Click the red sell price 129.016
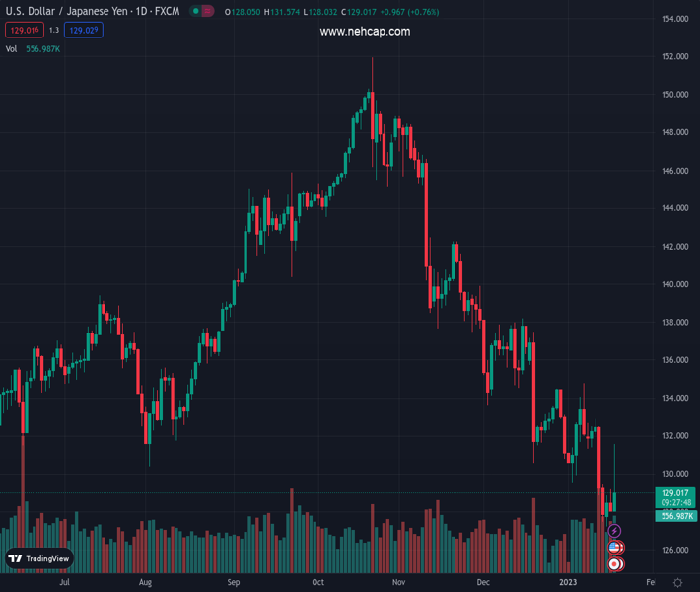The width and height of the screenshot is (700, 592). pyautogui.click(x=22, y=31)
